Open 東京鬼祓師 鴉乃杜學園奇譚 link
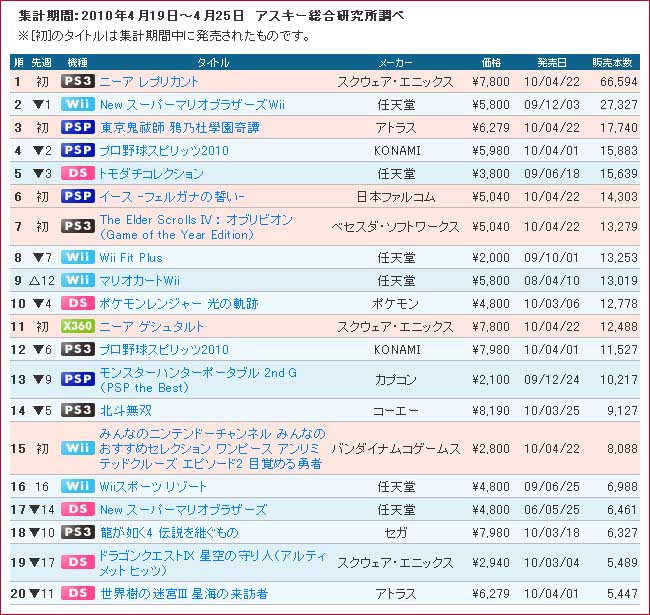 (x=180, y=128)
